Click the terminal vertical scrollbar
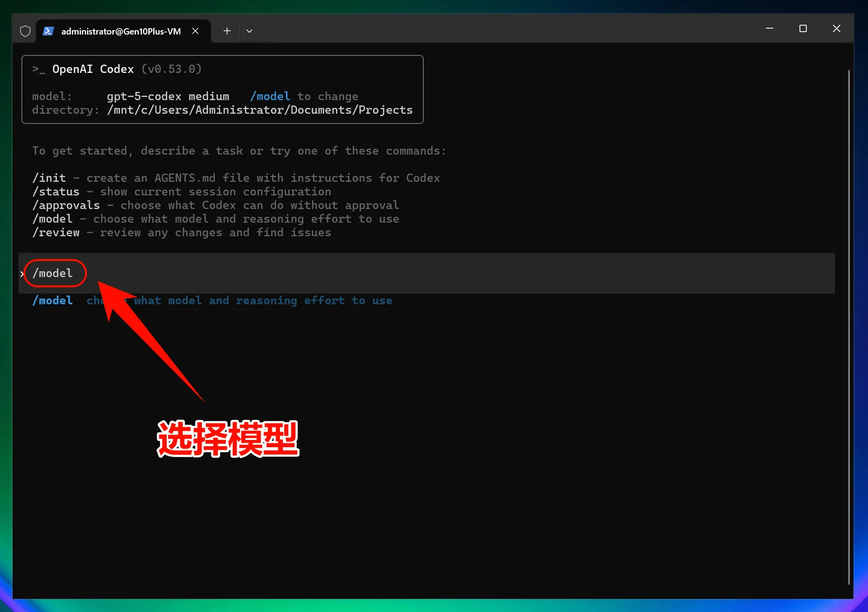 click(849, 326)
